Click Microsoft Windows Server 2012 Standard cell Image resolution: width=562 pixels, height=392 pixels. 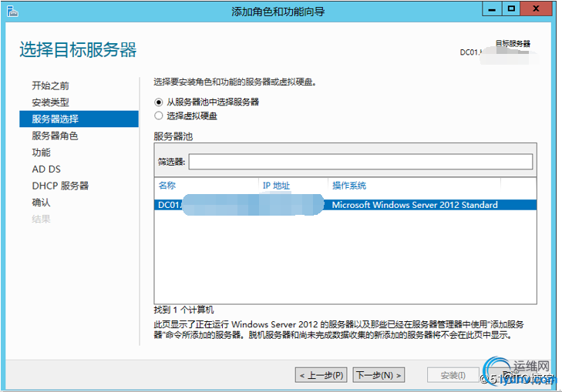coord(415,205)
